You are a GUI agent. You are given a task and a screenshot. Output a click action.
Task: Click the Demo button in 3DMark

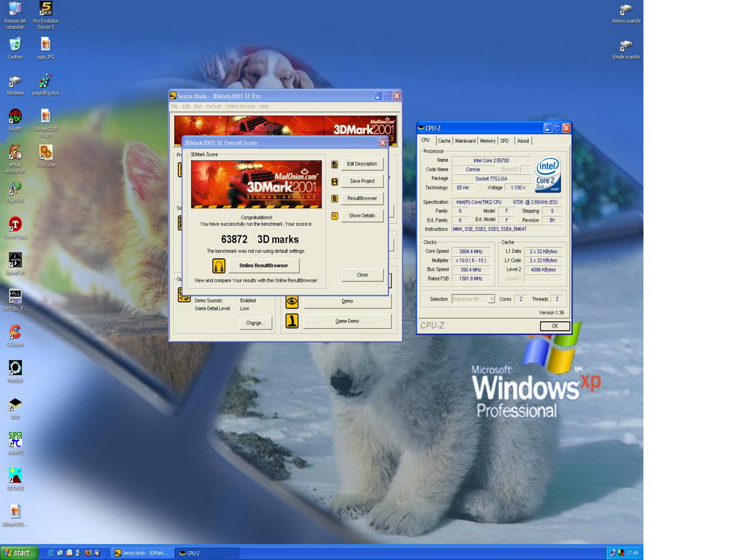pyautogui.click(x=347, y=301)
